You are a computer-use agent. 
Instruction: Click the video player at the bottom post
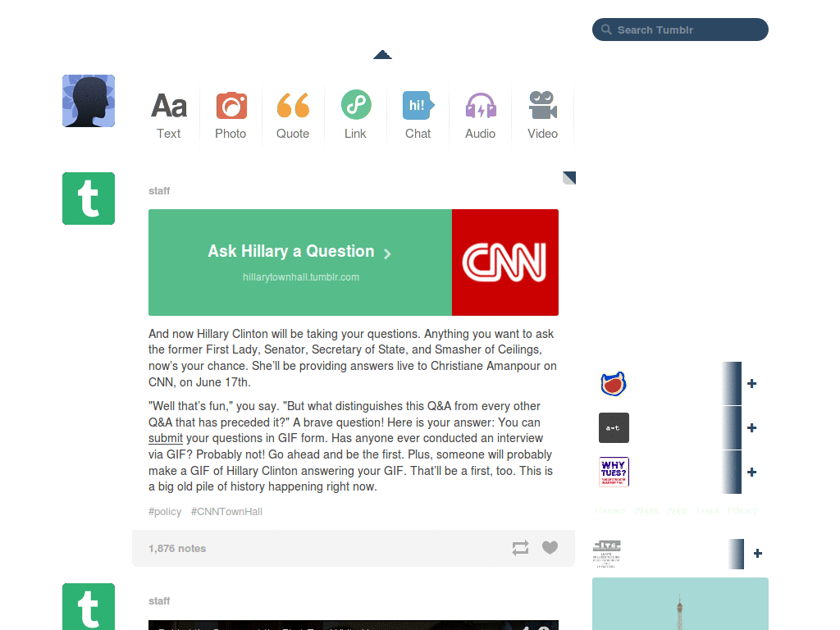point(354,625)
